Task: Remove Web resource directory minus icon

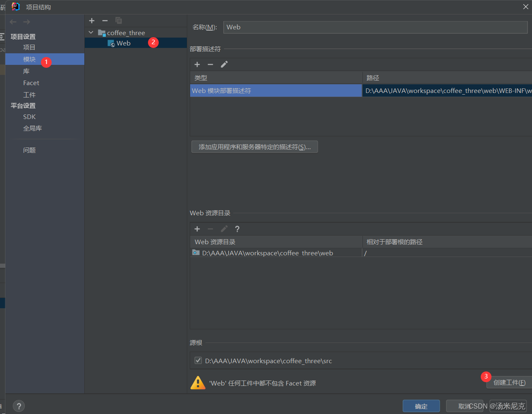Action: coord(210,229)
